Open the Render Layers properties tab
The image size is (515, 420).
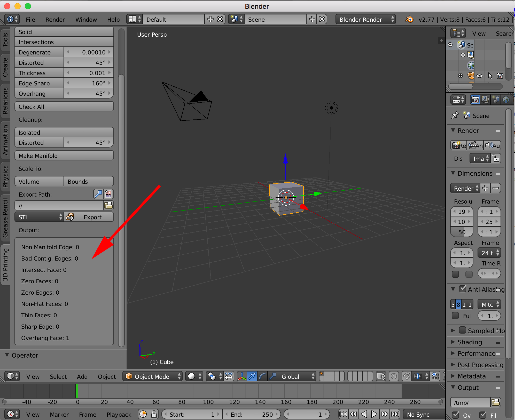[485, 99]
